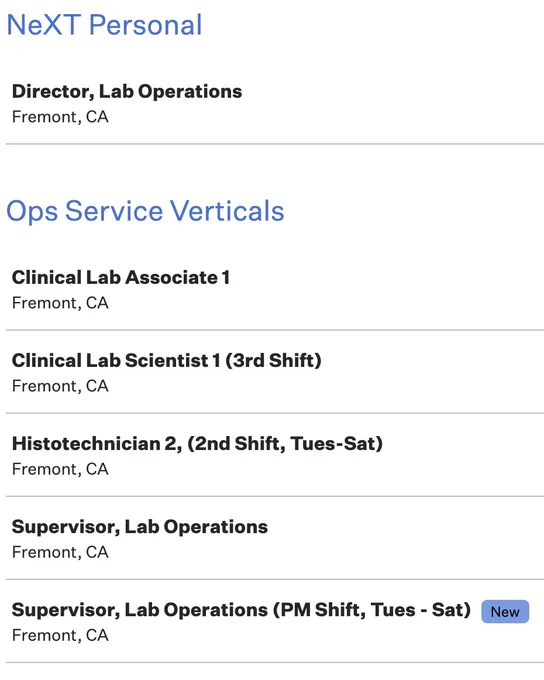
Task: Click Fremont, CA under Supervisor, Lab Operations
Action: pos(60,552)
